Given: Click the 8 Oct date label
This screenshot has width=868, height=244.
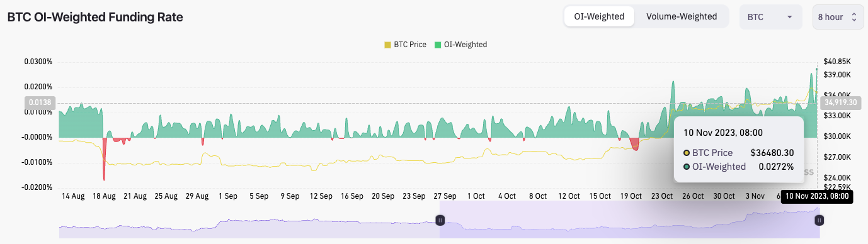Looking at the screenshot, I should coord(537,196).
